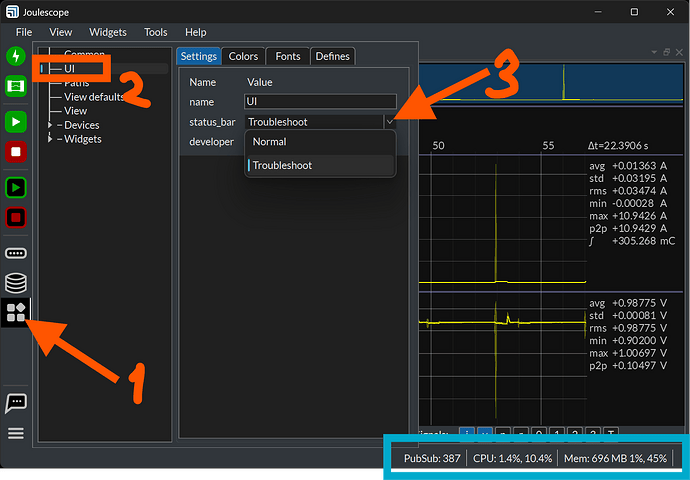Toggle the current 'i' signal button
This screenshot has width=690, height=480.
467,432
